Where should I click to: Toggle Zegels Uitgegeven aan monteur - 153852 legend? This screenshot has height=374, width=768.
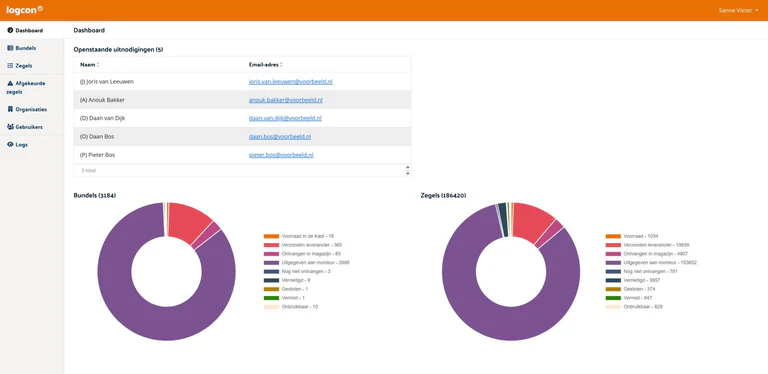point(651,262)
